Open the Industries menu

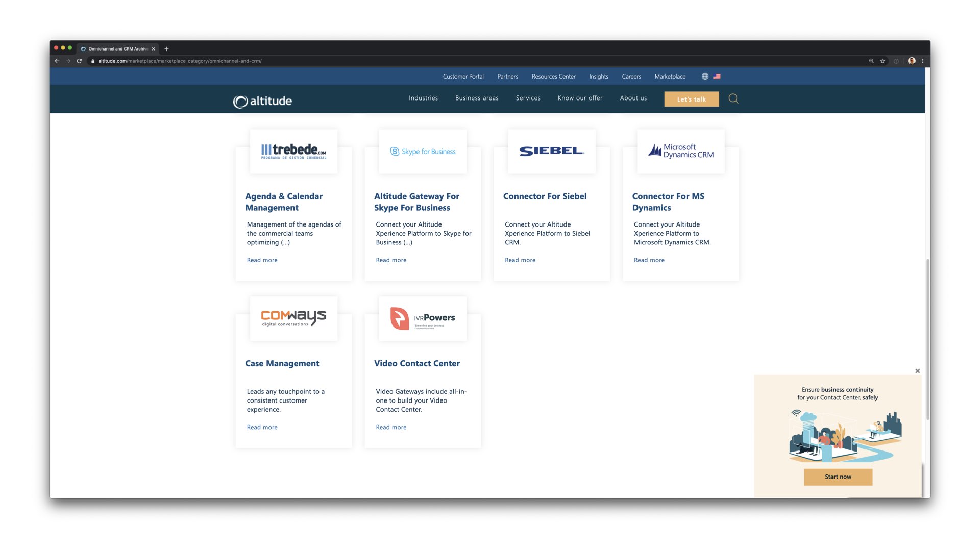tap(423, 98)
